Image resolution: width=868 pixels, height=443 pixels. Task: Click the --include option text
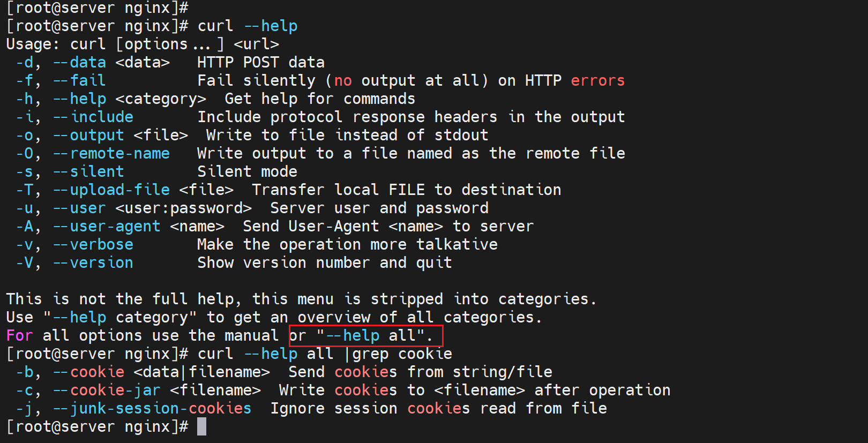(93, 117)
